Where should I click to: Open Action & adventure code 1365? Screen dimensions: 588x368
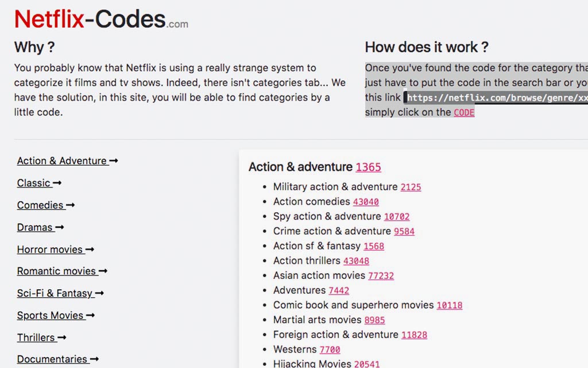coord(368,167)
